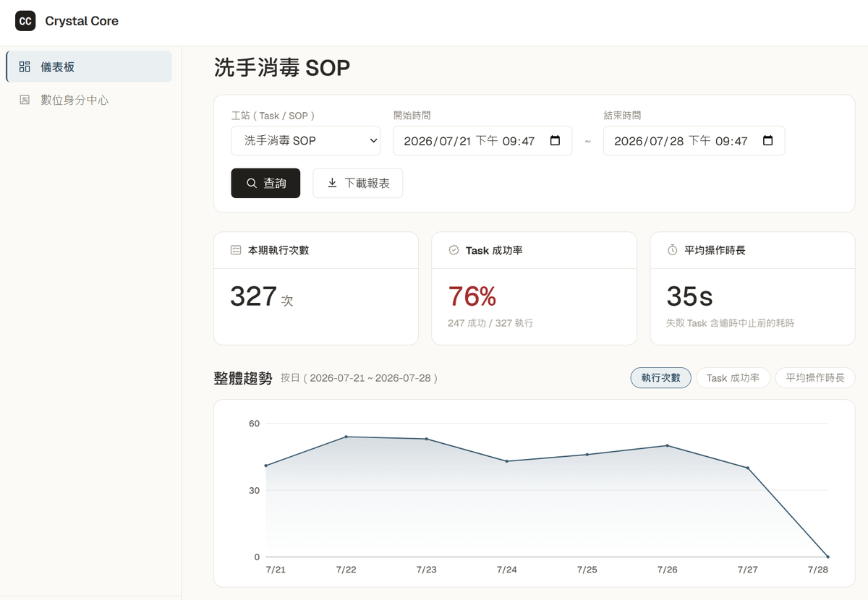The height and width of the screenshot is (600, 868).
Task: Open calendar picker for 開始時間
Action: pyautogui.click(x=555, y=141)
